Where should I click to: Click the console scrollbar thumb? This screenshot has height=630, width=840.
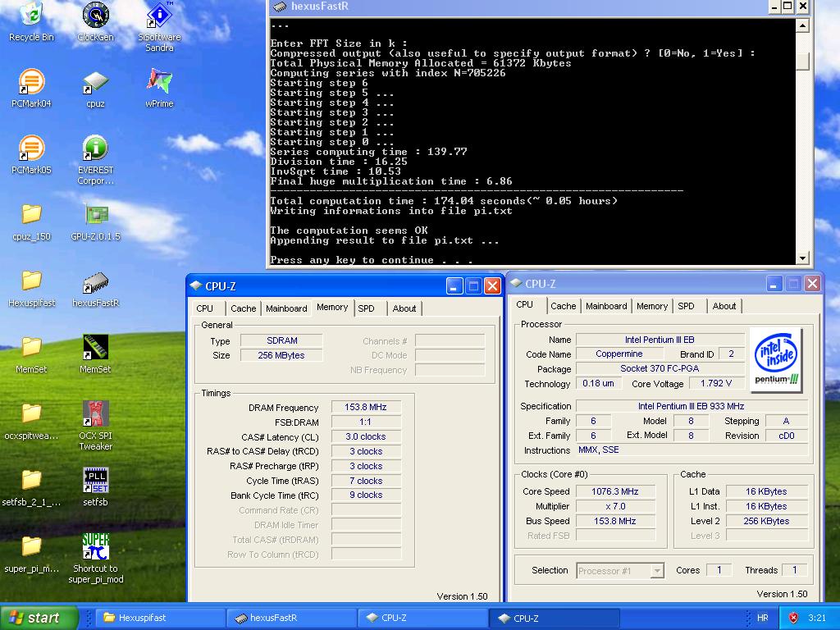click(x=802, y=62)
